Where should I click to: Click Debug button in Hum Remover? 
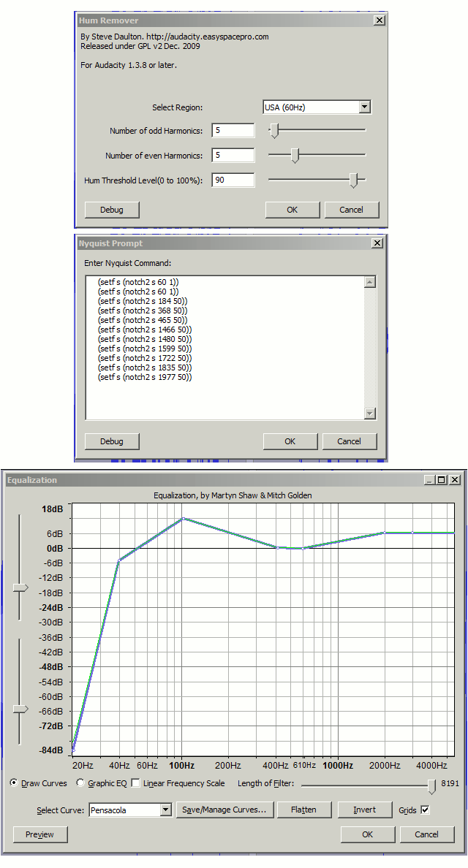click(112, 210)
